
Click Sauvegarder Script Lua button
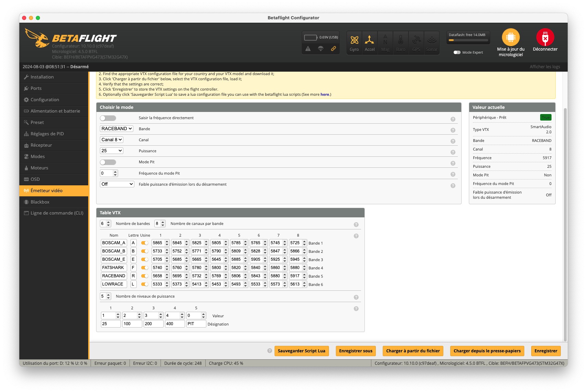pos(301,351)
